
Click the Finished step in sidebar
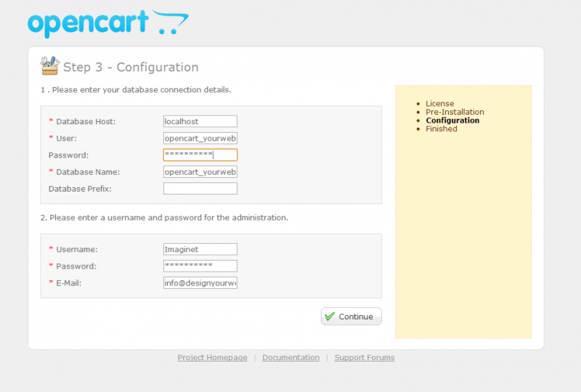(442, 129)
